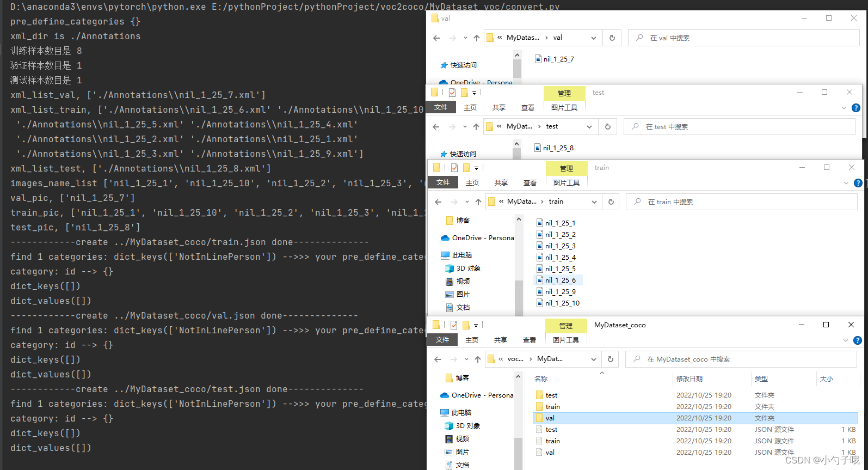Select file nil_1_25_8 in test window
Screen dimensions: 868x470
point(554,148)
